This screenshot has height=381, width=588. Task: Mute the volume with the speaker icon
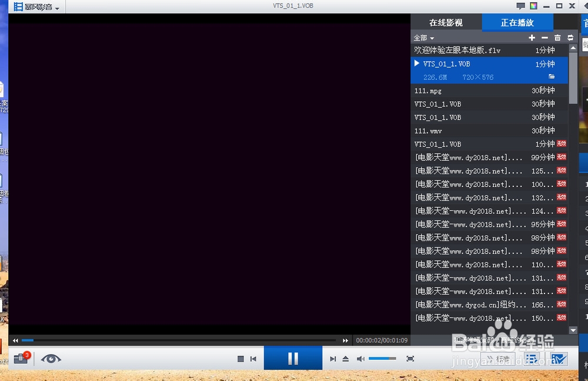[360, 359]
